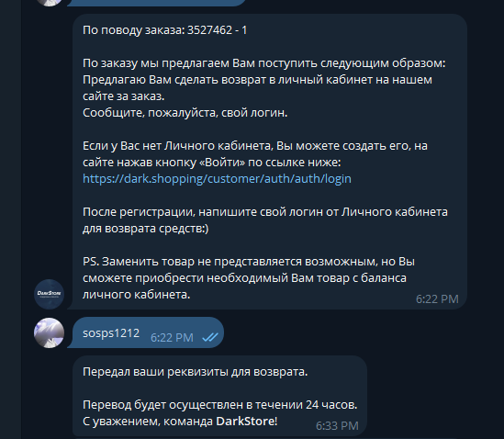Click the "Если у Вас нет Личного кабинета" sentence
504x439 pixels.
coord(255,153)
